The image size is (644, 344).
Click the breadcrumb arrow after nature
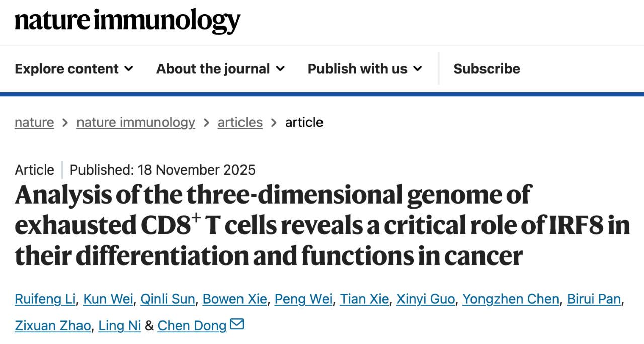(x=64, y=122)
